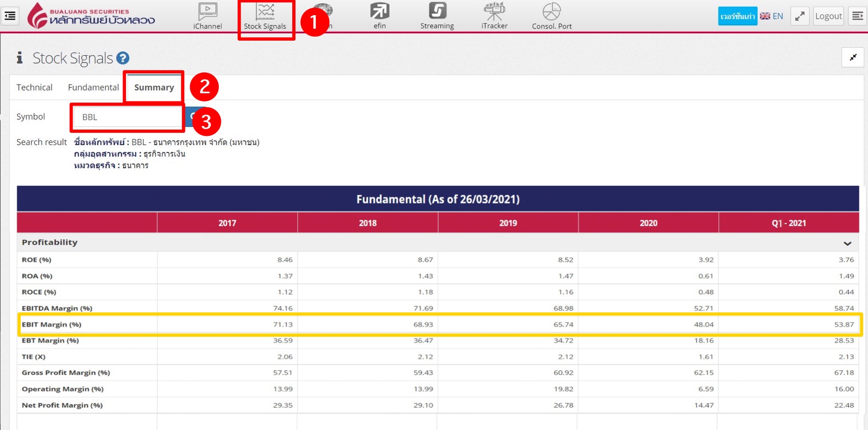Select the Net Profit Margin (%) row label

point(63,405)
